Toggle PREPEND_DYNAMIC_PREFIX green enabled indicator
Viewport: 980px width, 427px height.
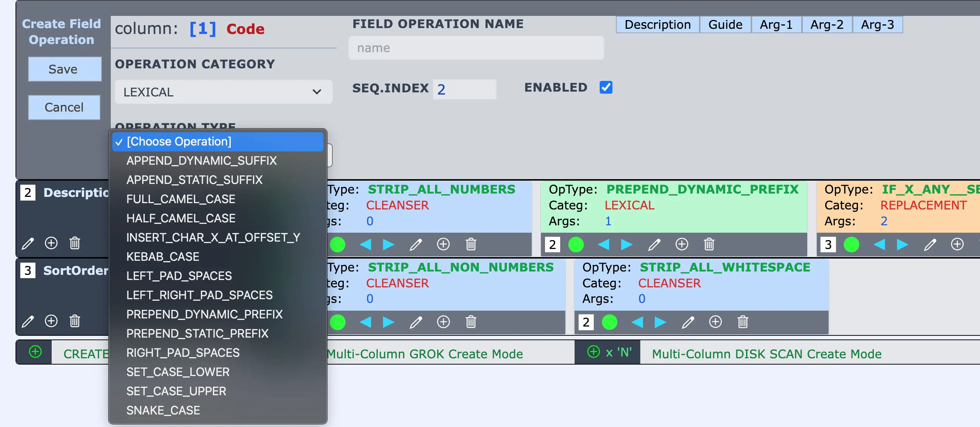tap(576, 244)
